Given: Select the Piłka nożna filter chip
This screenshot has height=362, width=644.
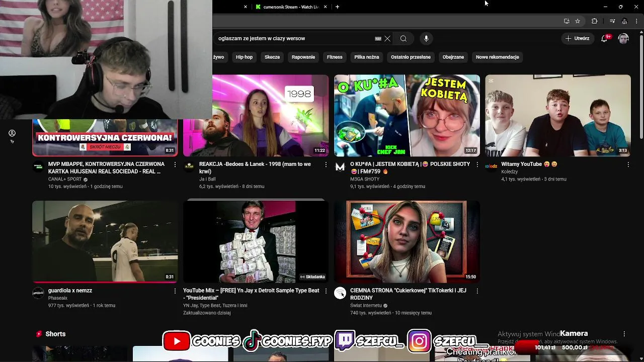Looking at the screenshot, I should [x=367, y=57].
